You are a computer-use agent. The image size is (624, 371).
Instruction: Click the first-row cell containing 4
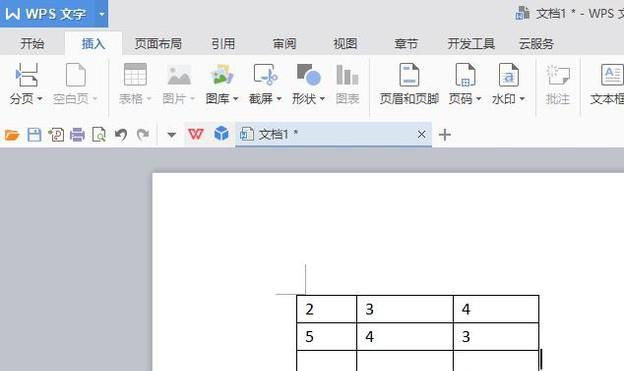pos(496,309)
